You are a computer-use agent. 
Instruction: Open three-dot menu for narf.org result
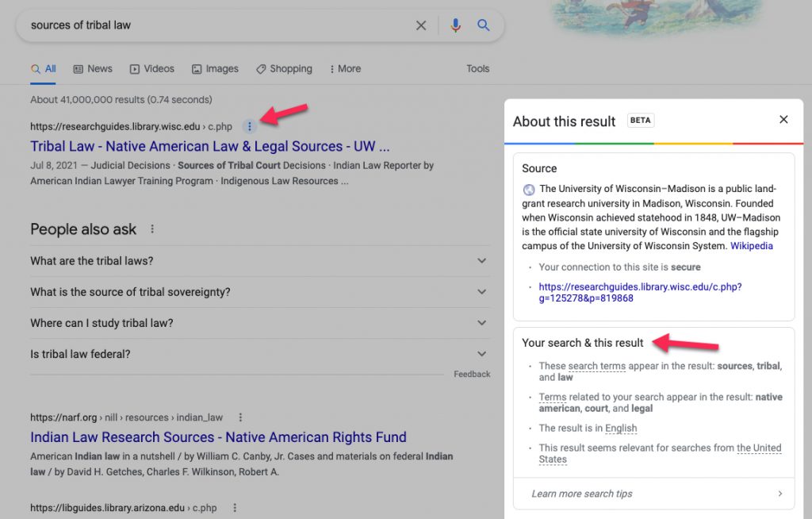pos(240,417)
